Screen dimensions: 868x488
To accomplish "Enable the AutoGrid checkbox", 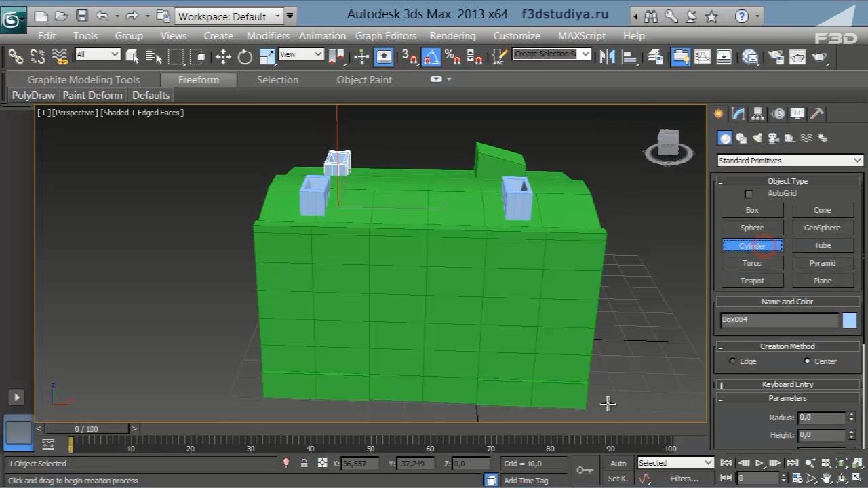I will coord(749,194).
